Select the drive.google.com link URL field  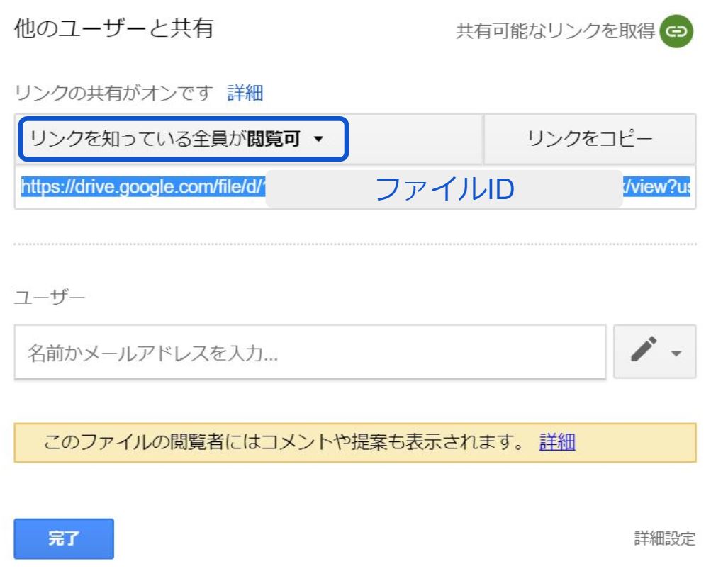point(355,187)
